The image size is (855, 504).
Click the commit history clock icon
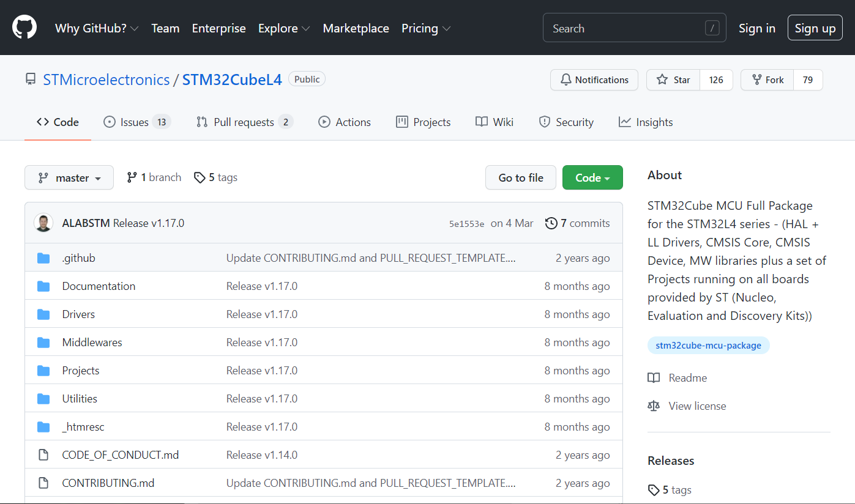pyautogui.click(x=551, y=223)
